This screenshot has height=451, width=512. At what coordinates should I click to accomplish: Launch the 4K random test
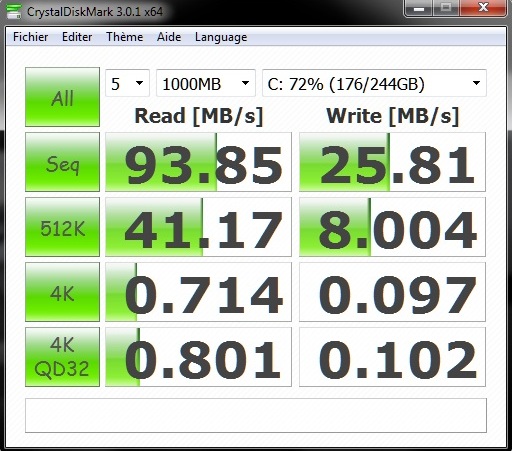point(62,292)
